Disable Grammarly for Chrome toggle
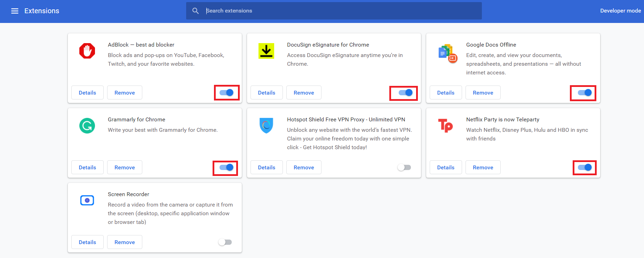 coord(226,167)
